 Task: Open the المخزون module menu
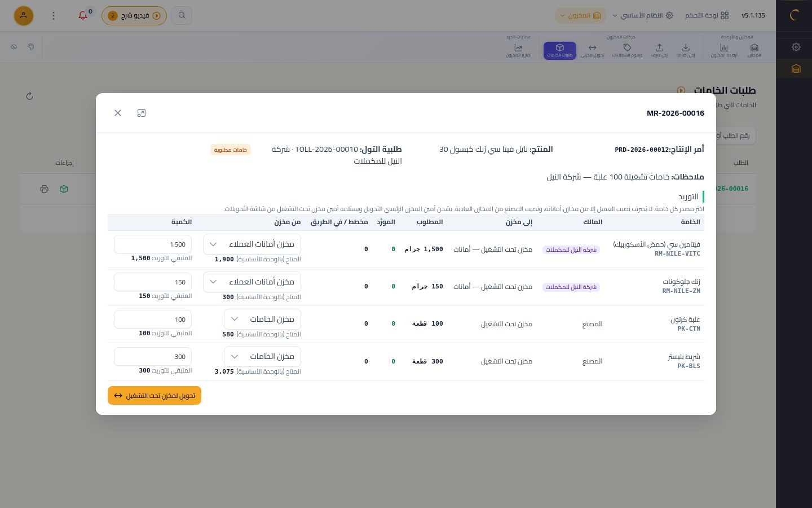[580, 15]
